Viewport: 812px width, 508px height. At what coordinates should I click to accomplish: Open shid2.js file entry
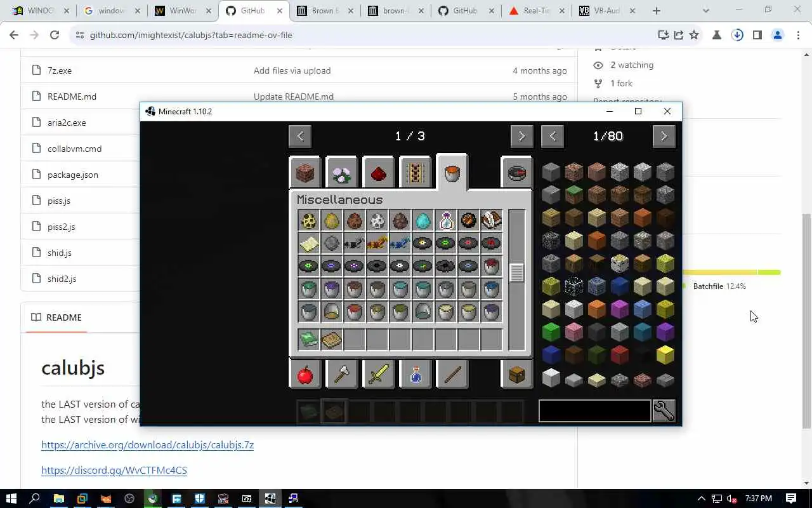(x=62, y=279)
